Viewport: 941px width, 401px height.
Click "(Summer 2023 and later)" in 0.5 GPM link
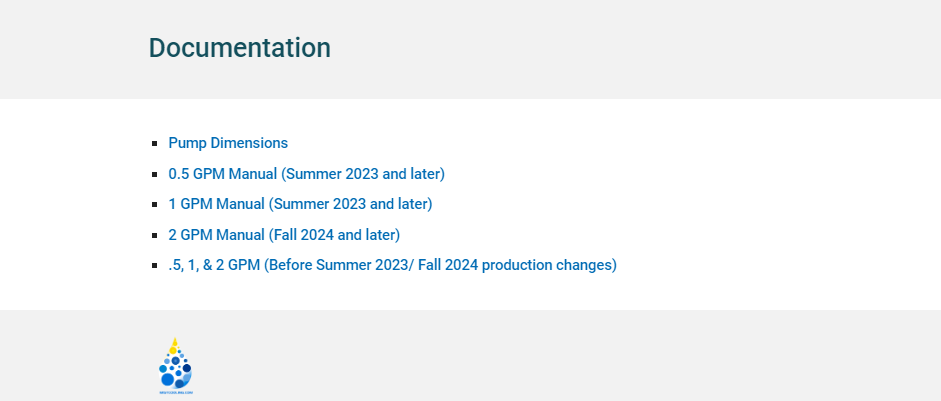pos(363,174)
